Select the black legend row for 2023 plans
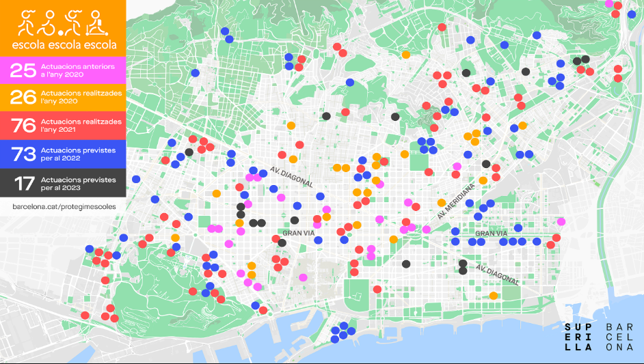 tap(63, 182)
